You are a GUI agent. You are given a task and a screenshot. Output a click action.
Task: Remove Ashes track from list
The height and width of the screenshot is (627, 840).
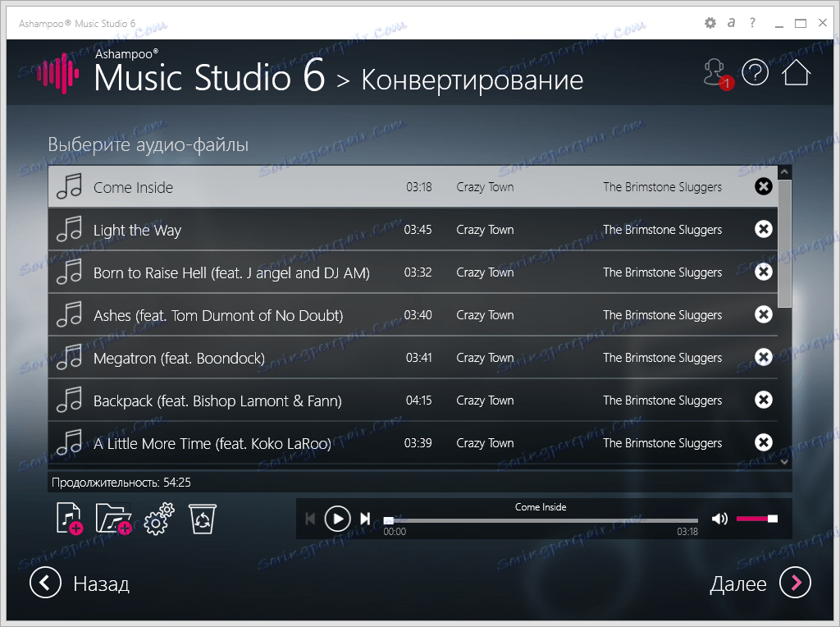click(x=764, y=314)
